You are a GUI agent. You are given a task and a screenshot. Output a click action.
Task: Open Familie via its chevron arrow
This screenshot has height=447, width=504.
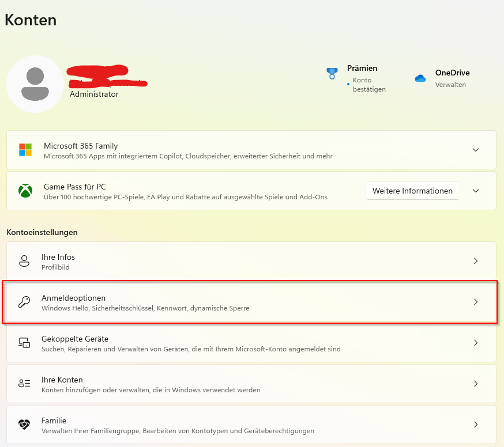pyautogui.click(x=476, y=425)
